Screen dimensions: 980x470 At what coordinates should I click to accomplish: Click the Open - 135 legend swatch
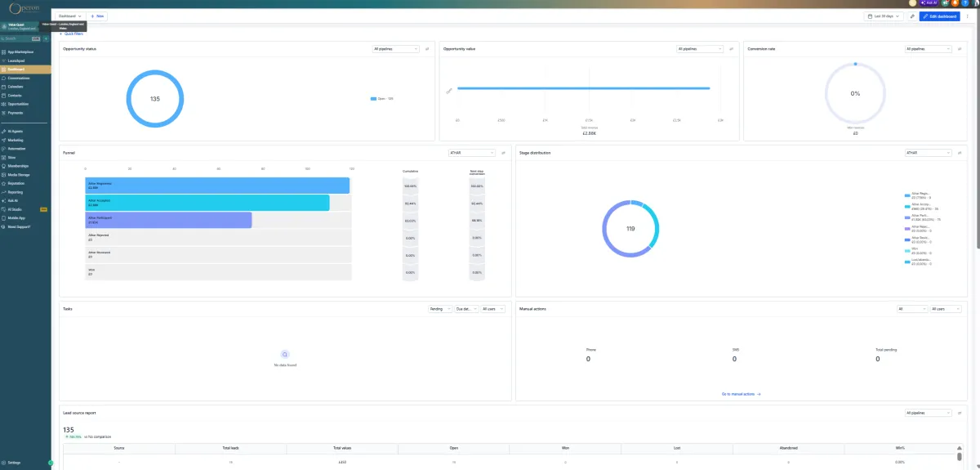coord(373,99)
